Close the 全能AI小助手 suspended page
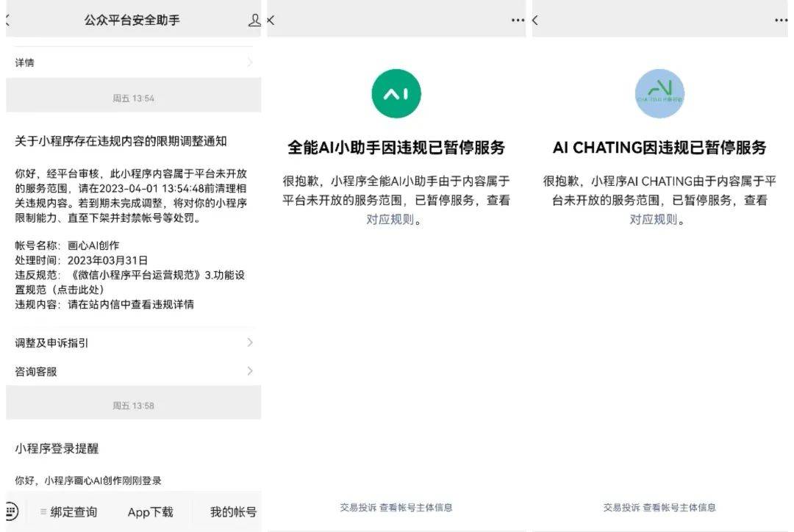The image size is (794, 532). [271, 21]
